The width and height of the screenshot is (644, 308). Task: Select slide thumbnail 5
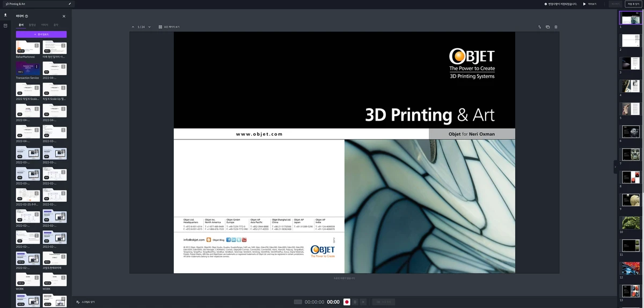(631, 109)
